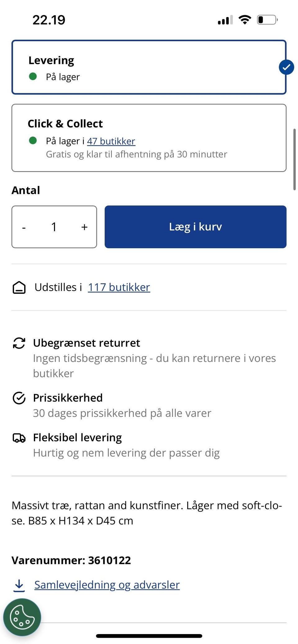The width and height of the screenshot is (298, 644).
Task: Tap the Ubegrænset returret refresh icon
Action: click(19, 343)
